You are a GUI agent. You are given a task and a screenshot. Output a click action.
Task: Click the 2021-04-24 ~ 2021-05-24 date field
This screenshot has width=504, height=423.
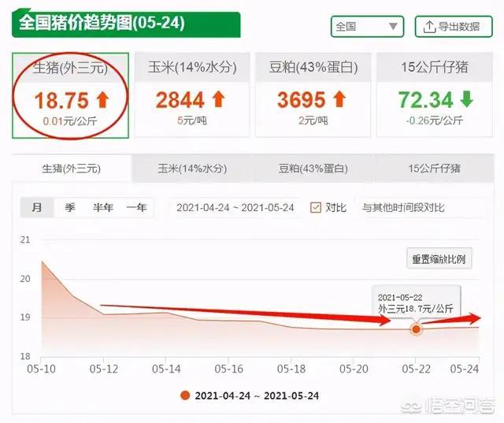235,208
